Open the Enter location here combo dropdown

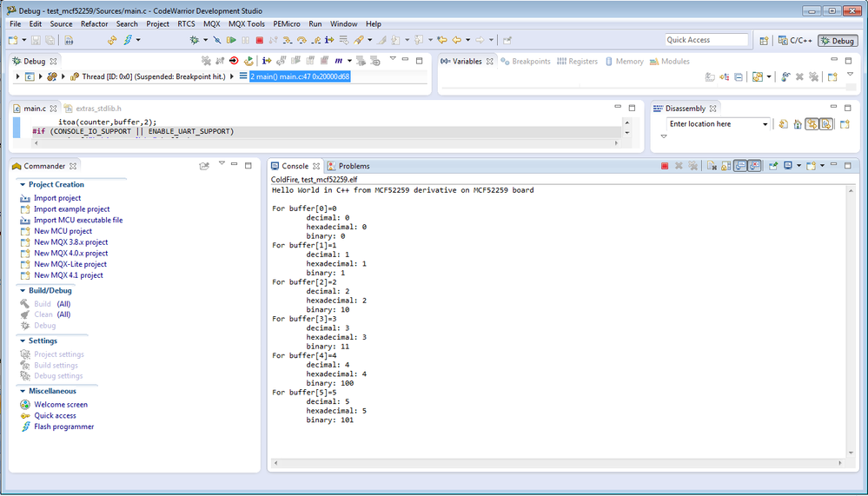(765, 124)
